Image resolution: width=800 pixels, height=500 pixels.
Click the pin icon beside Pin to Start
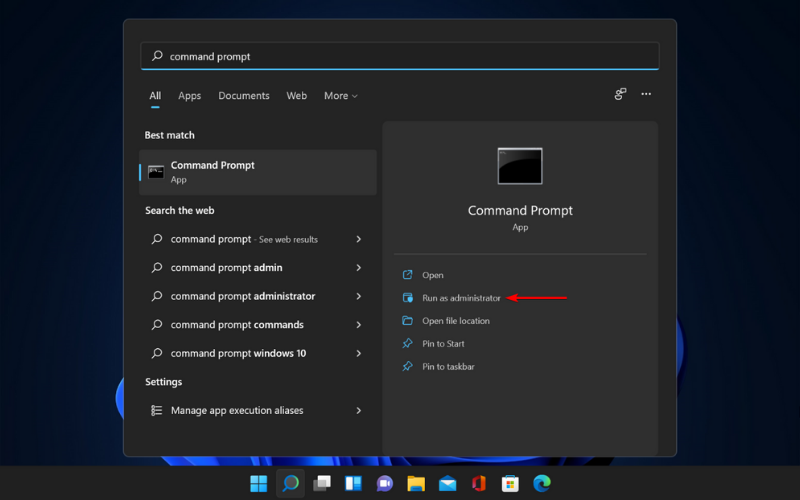[x=407, y=343]
